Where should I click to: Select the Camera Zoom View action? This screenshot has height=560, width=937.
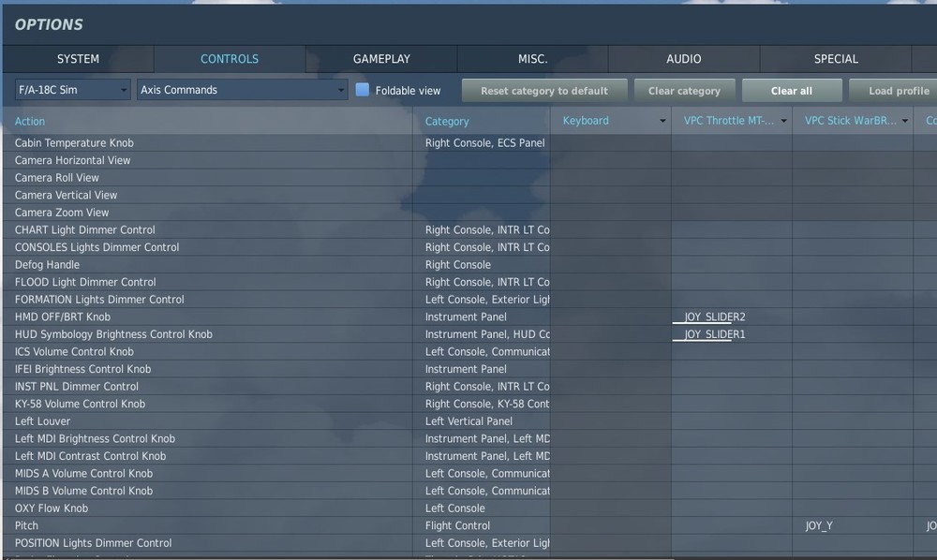(207, 213)
